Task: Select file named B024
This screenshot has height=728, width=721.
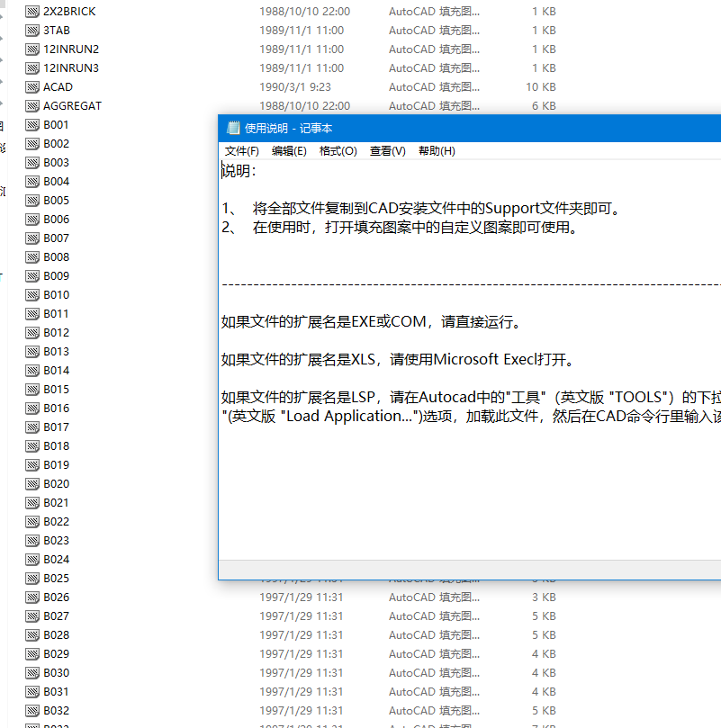Action: 56,560
